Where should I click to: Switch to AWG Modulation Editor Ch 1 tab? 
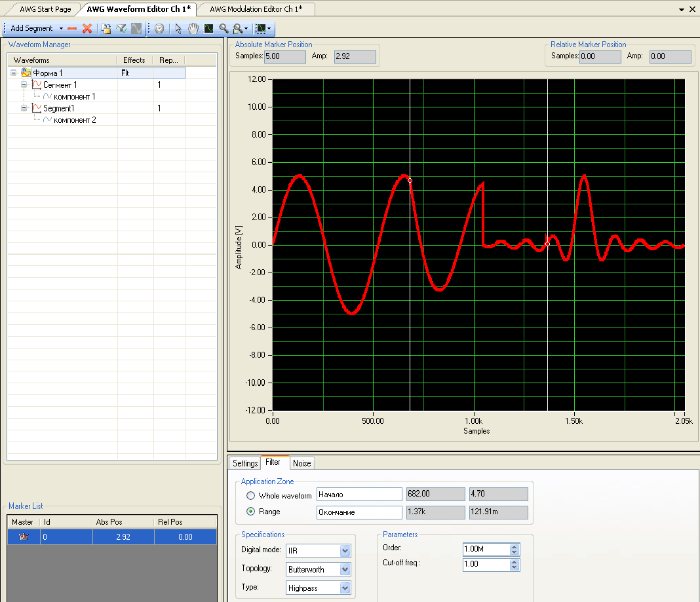(x=256, y=9)
